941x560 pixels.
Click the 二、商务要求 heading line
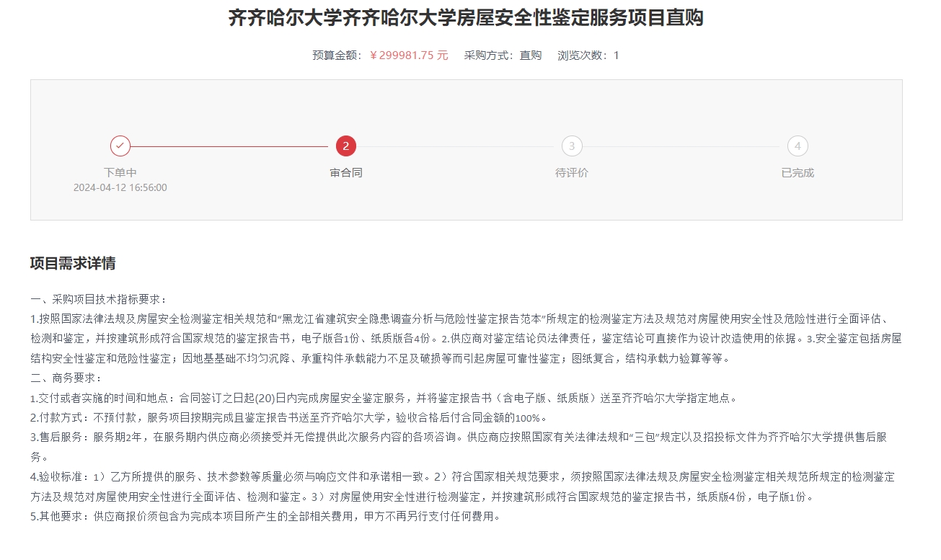pyautogui.click(x=66, y=378)
